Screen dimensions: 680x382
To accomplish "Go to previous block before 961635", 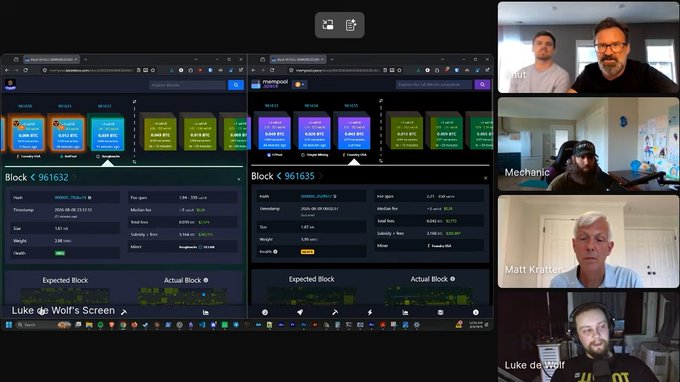I will click(279, 176).
